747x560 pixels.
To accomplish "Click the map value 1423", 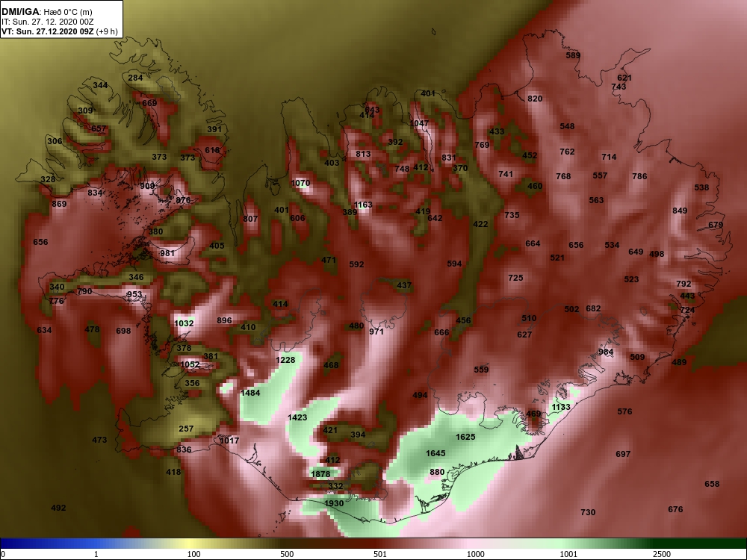I will click(x=297, y=417).
